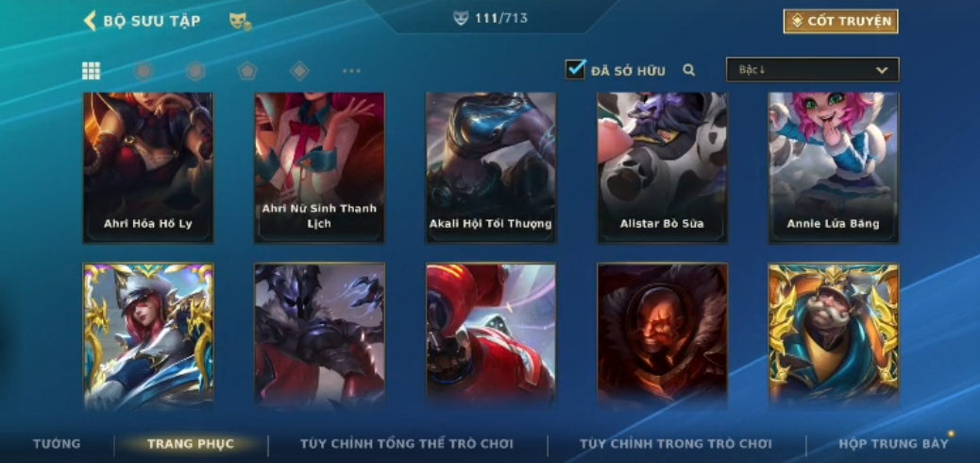Image resolution: width=980 pixels, height=463 pixels.
Task: Filter by the hexagon rarity icon
Action: tap(195, 71)
